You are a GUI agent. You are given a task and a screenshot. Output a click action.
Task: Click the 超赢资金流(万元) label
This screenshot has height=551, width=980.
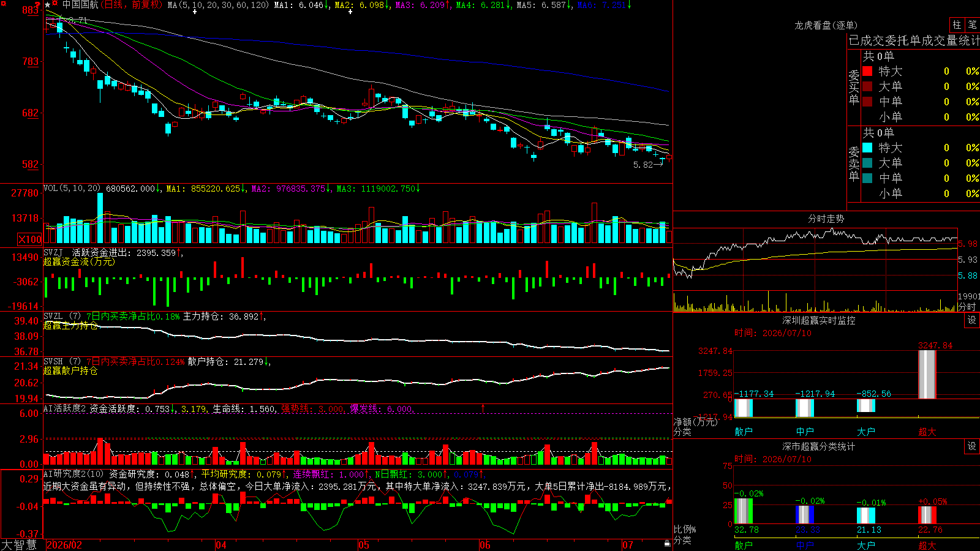[79, 261]
